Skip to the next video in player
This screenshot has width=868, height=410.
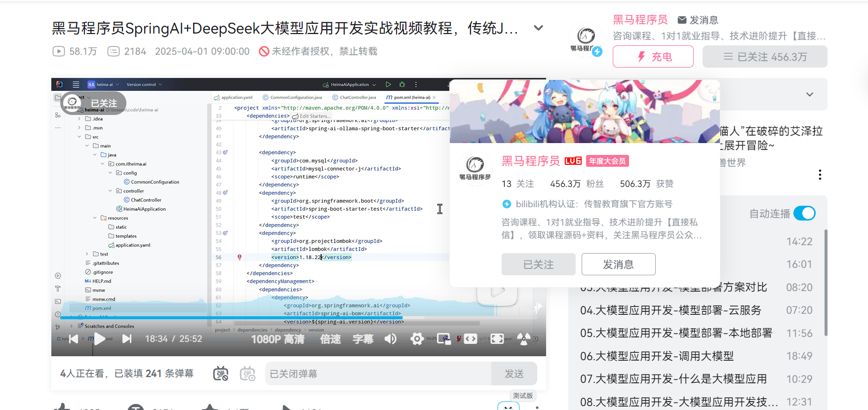127,339
